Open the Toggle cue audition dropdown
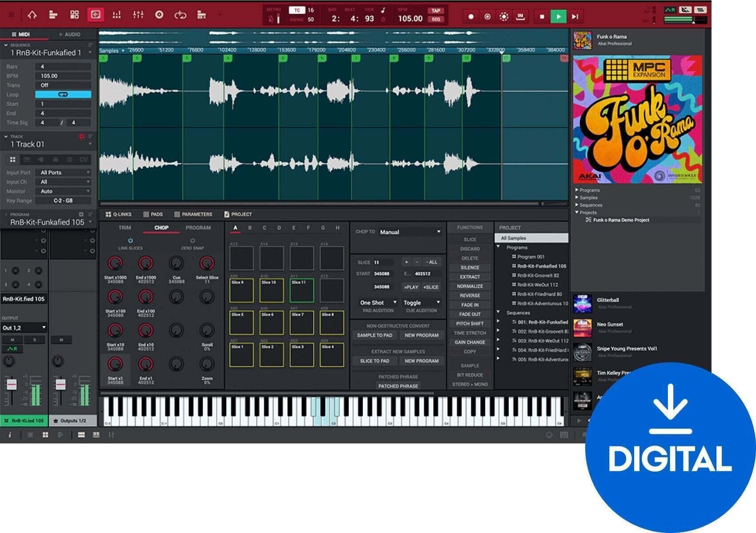756x533 pixels. click(422, 302)
